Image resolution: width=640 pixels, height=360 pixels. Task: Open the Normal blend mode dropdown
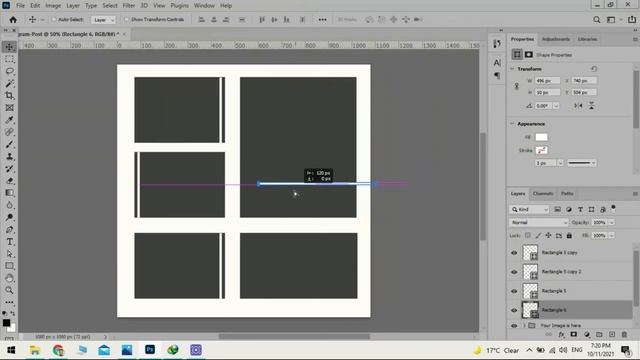coord(539,222)
